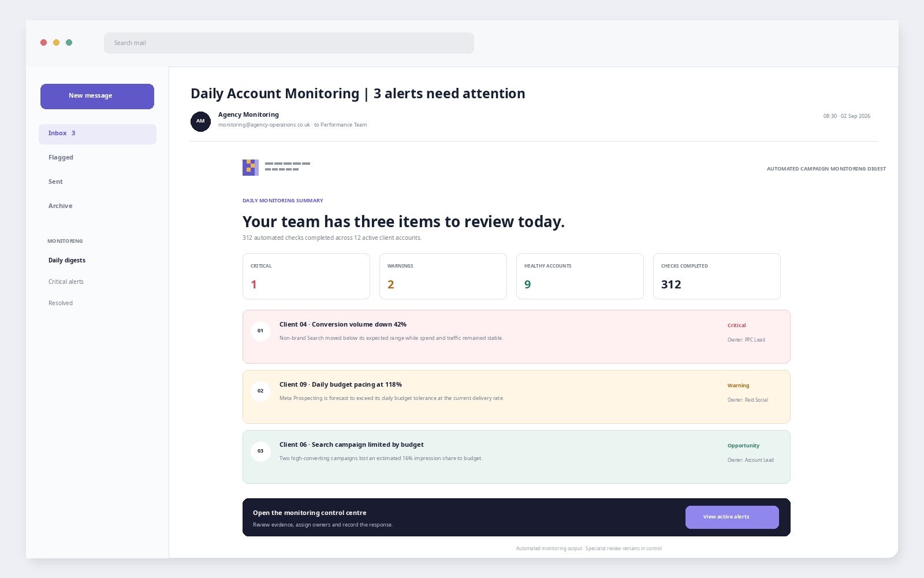The image size is (924, 578).
Task: Click the Agency Monitoring sender name
Action: [248, 114]
